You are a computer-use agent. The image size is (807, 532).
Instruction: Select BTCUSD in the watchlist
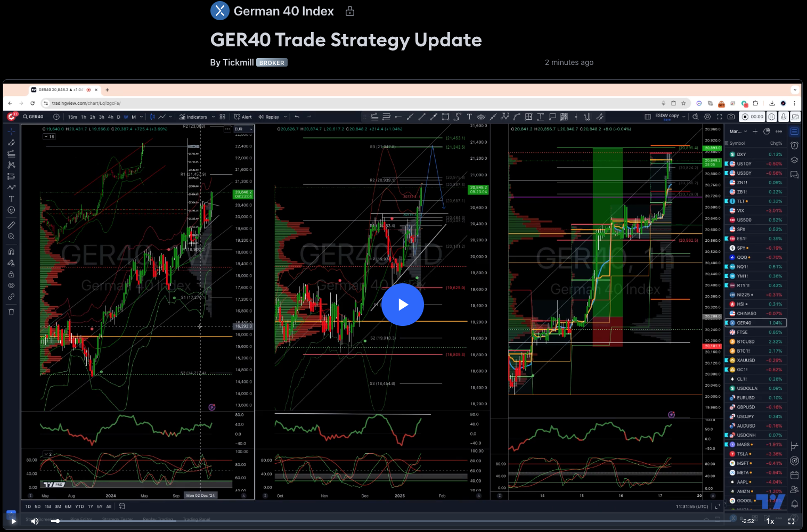(755, 341)
